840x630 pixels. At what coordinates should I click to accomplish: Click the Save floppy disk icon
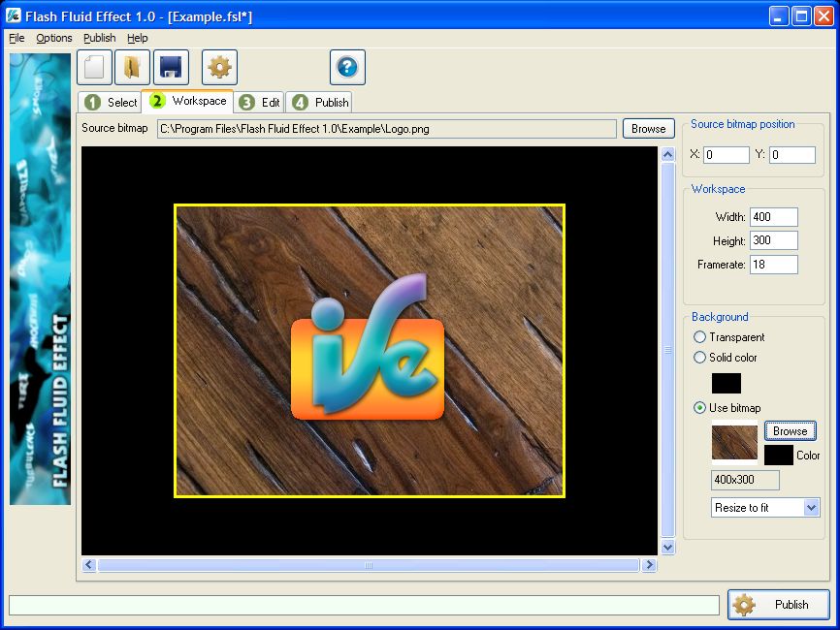tap(171, 68)
